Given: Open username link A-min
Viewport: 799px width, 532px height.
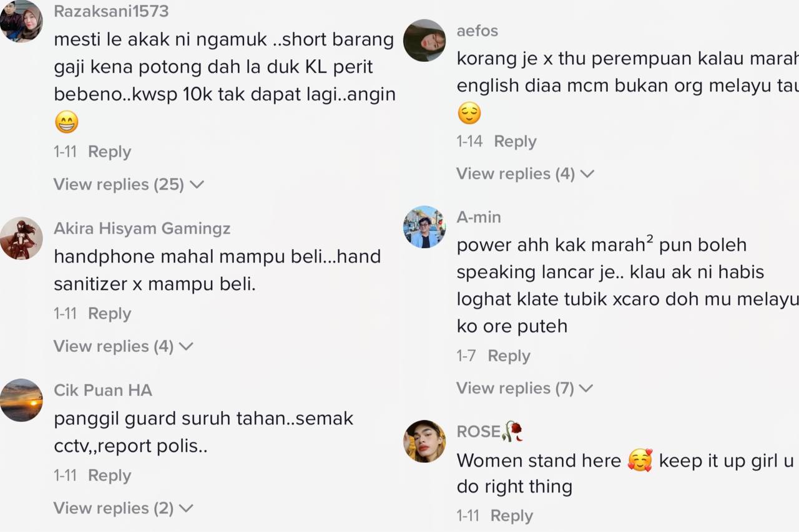Looking at the screenshot, I should [x=479, y=217].
